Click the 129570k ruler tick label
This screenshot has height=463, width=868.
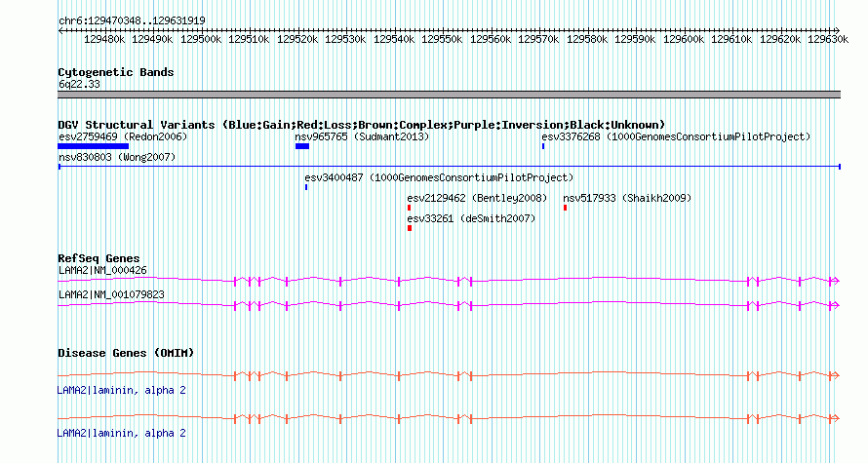coord(538,39)
